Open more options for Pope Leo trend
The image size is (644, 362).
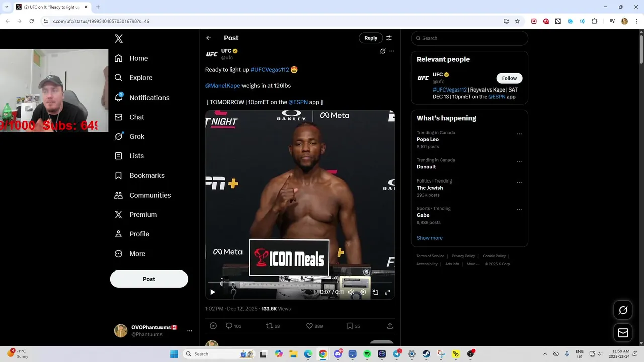click(x=519, y=134)
